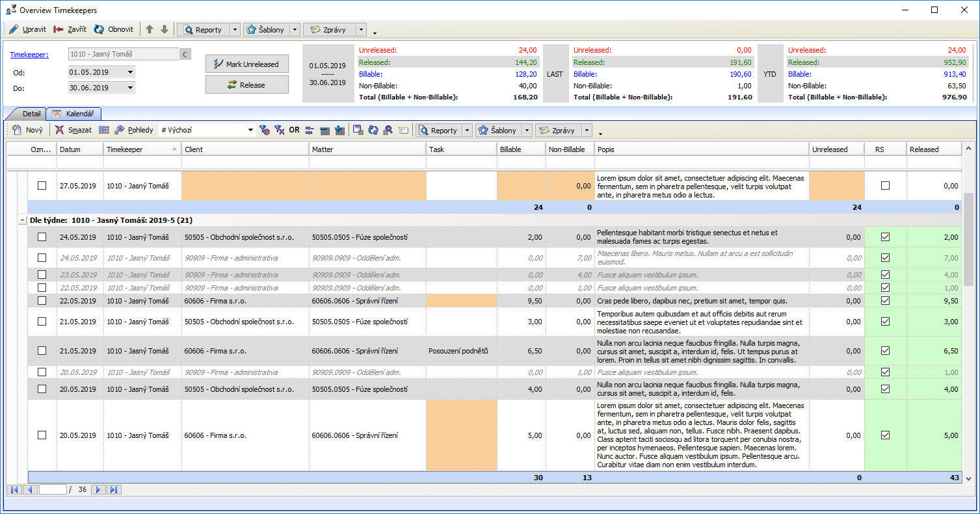Expand dropdown arrow beside main toolbar Reporty
The width and height of the screenshot is (980, 514).
click(x=235, y=30)
